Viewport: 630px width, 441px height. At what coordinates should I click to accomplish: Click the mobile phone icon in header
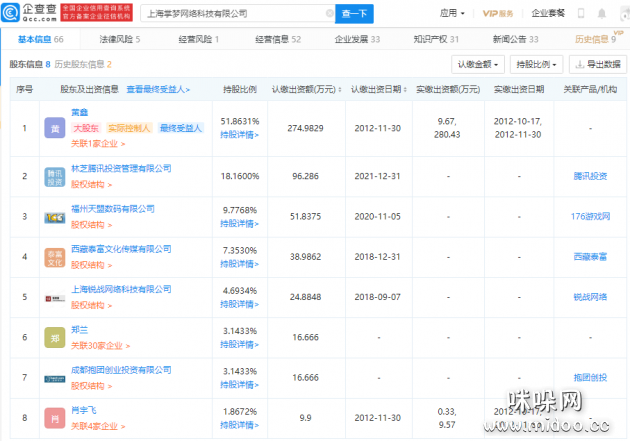click(x=581, y=13)
